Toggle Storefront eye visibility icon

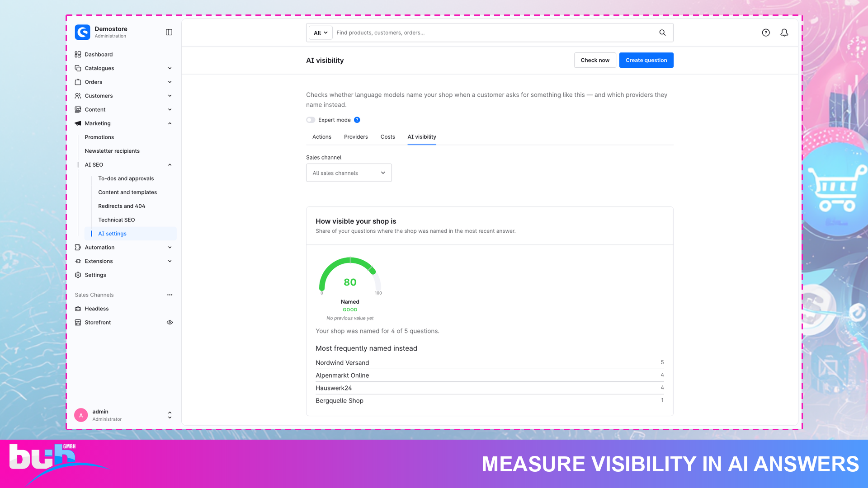point(170,322)
